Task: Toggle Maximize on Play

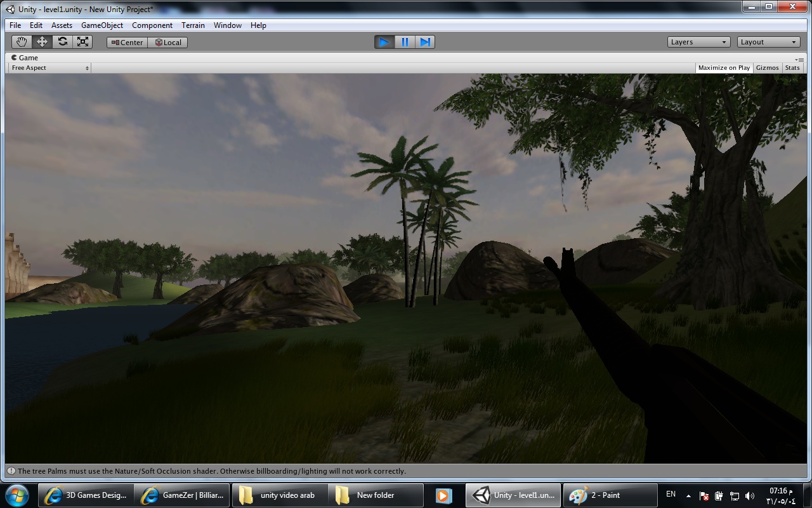Action: coord(724,68)
